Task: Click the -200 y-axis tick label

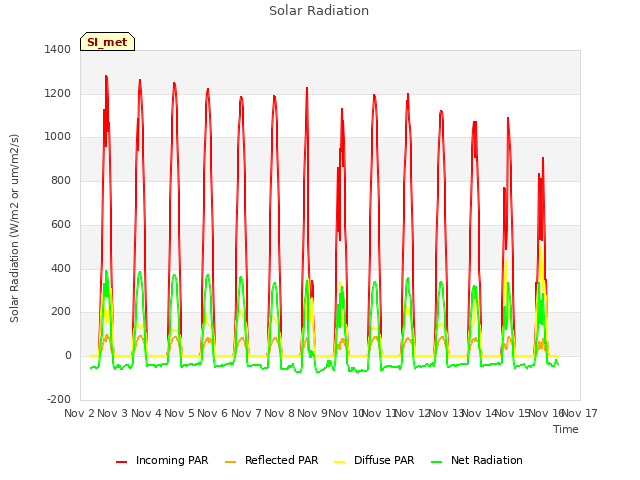Action: click(x=59, y=399)
